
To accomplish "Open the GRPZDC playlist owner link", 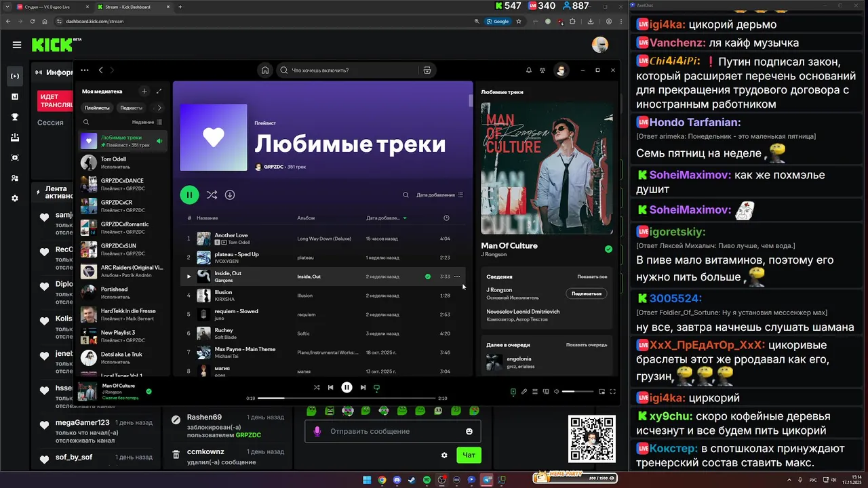I will pyautogui.click(x=274, y=166).
